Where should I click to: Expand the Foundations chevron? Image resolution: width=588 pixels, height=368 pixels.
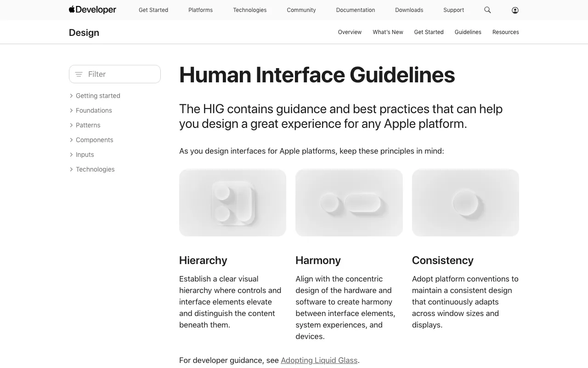(71, 110)
